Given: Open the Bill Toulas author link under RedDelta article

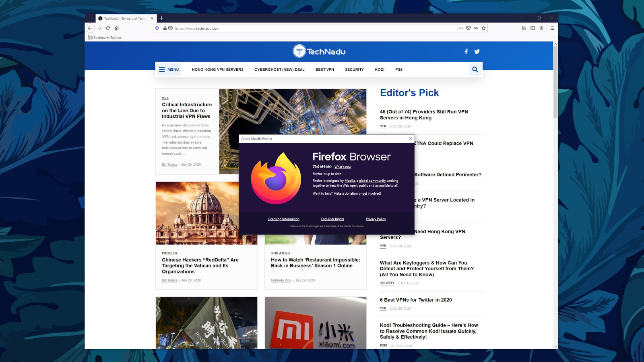Looking at the screenshot, I should coord(169,280).
